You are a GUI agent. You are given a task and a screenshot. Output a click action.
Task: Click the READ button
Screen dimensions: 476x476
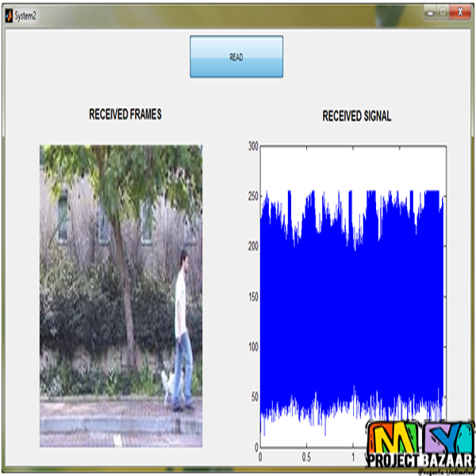click(236, 57)
